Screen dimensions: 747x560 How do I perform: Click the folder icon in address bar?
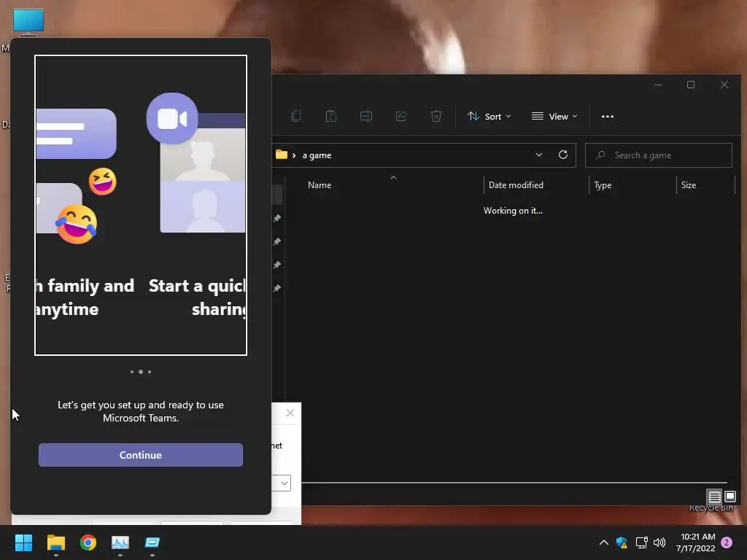(282, 155)
